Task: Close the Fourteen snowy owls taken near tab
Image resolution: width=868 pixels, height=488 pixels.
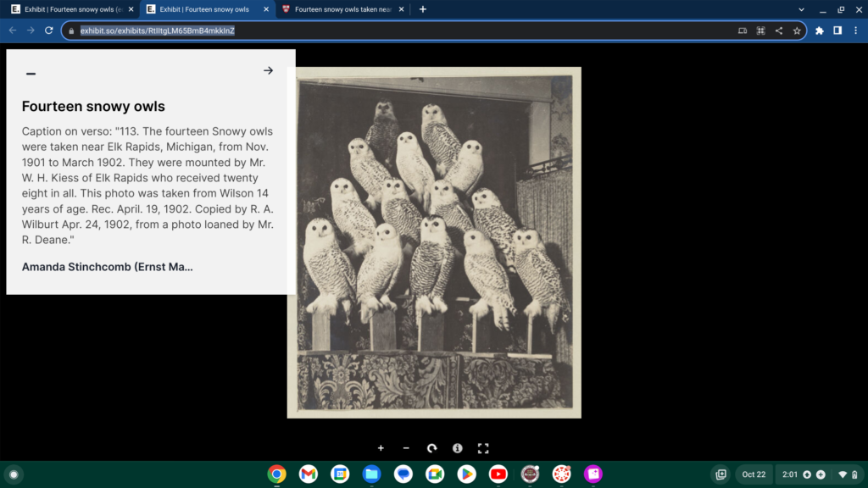Action: [x=401, y=9]
